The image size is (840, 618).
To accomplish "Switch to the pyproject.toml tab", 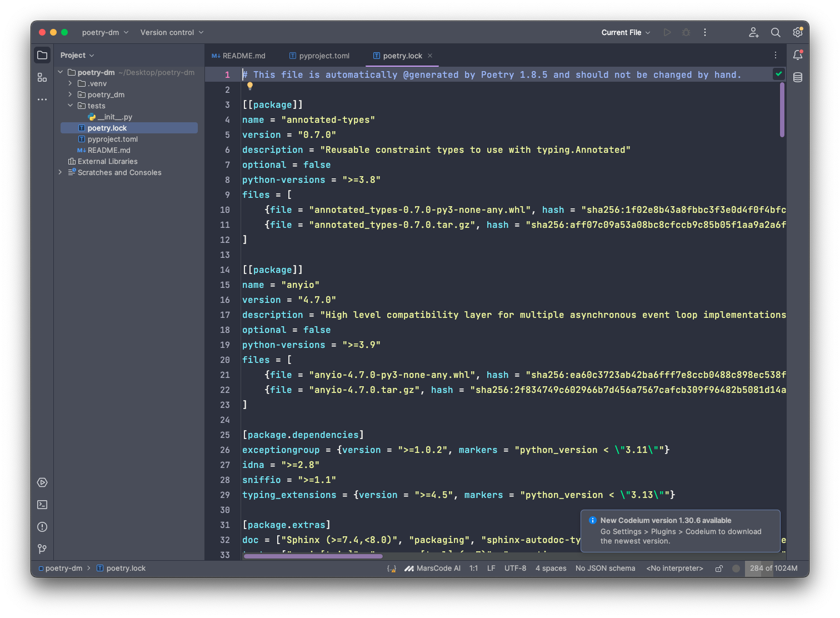I will [324, 56].
